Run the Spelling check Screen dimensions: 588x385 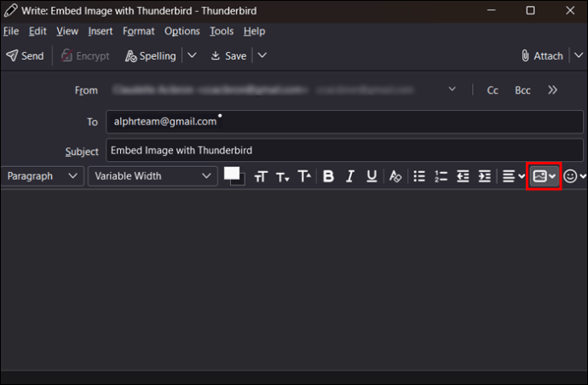[x=151, y=56]
